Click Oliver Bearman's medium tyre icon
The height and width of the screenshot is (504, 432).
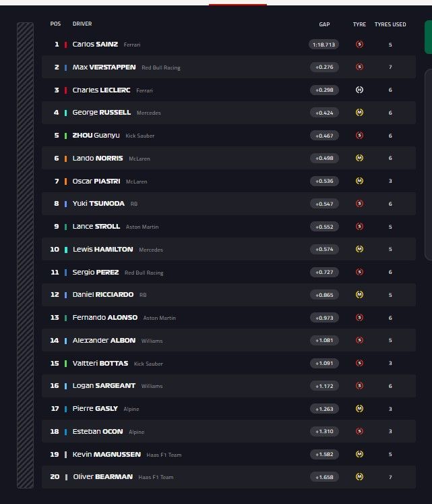pyautogui.click(x=359, y=477)
